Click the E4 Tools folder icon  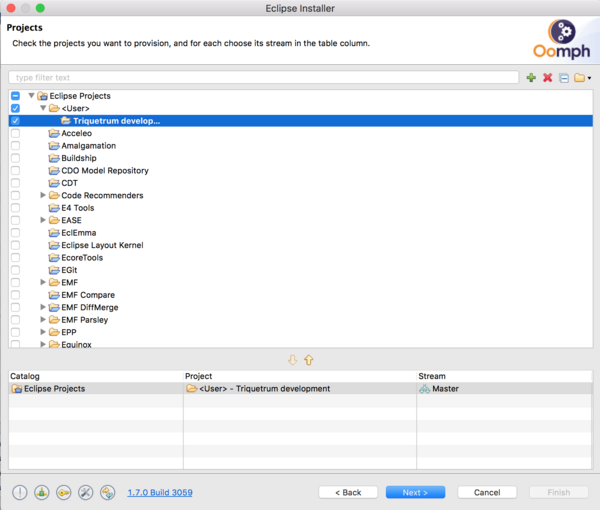tap(54, 208)
